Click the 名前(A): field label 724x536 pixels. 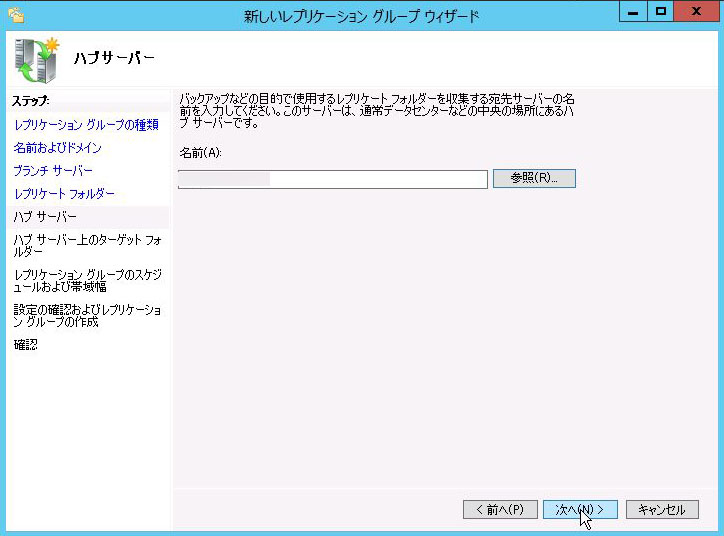point(199,153)
